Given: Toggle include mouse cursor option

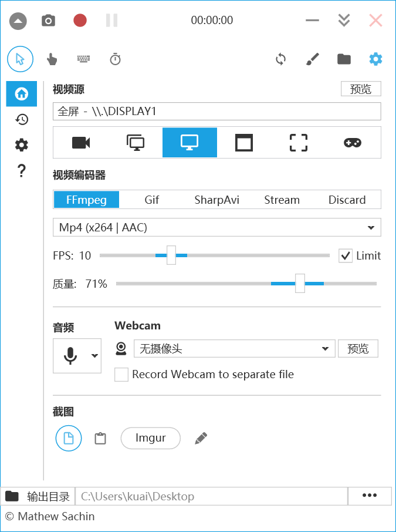Looking at the screenshot, I should point(21,59).
